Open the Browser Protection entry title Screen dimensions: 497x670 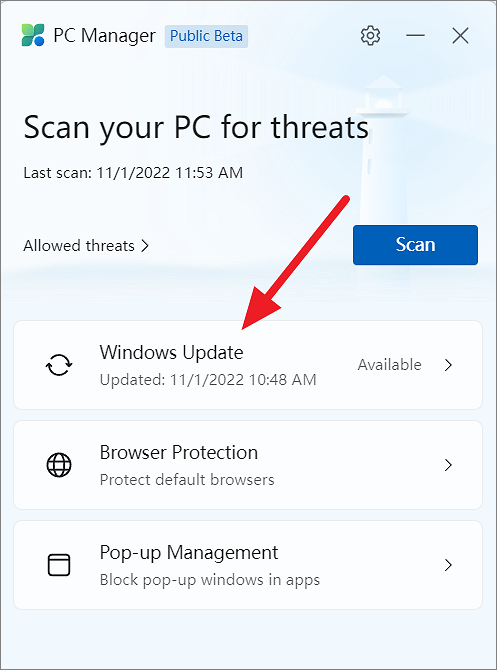click(179, 453)
